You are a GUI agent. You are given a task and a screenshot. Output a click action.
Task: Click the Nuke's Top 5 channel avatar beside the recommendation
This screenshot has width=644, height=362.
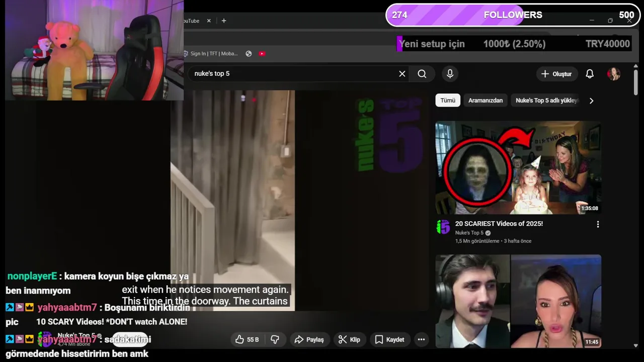(443, 227)
